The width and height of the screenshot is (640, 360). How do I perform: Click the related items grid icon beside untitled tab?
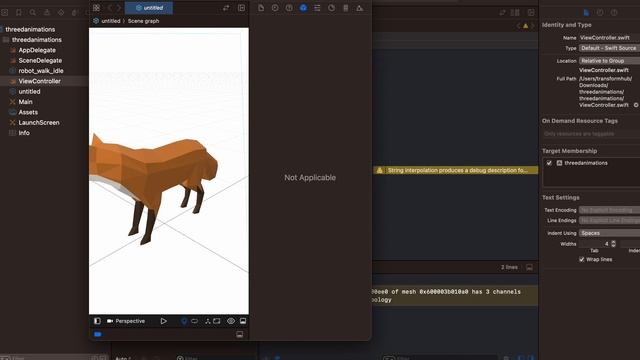tap(96, 8)
